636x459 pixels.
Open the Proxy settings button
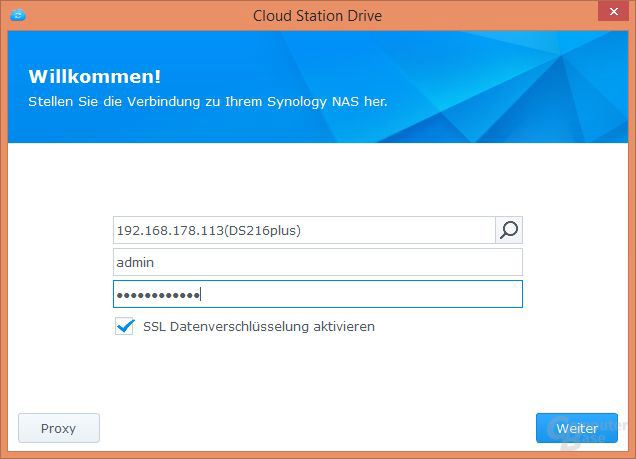59,428
